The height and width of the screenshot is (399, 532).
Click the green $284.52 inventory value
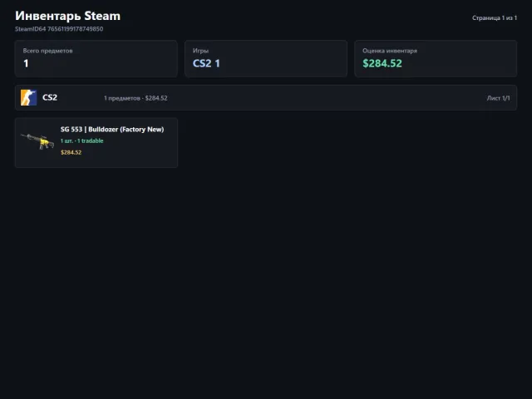382,63
